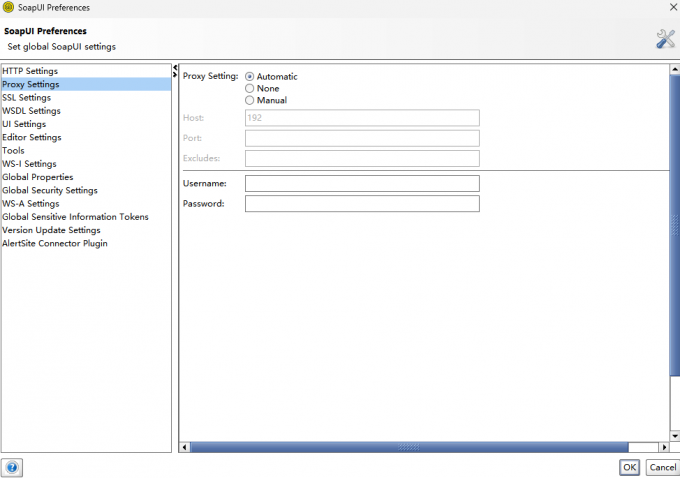The height and width of the screenshot is (478, 680).
Task: Open Editor Settings category
Action: pos(86,138)
